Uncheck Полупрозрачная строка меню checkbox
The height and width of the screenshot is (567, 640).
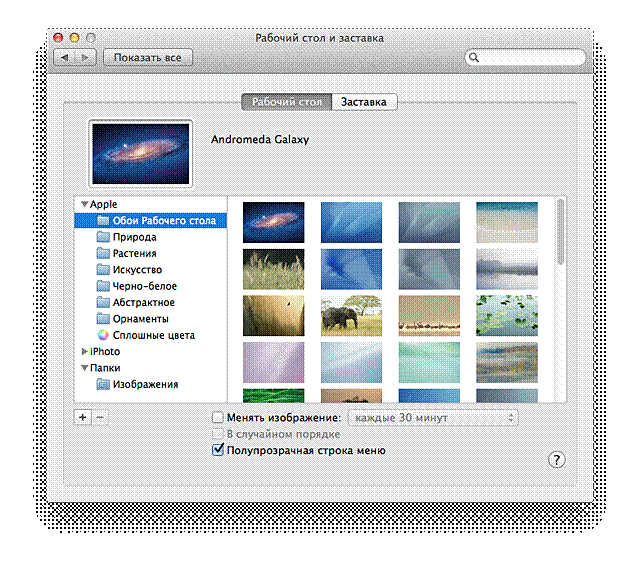tap(218, 450)
